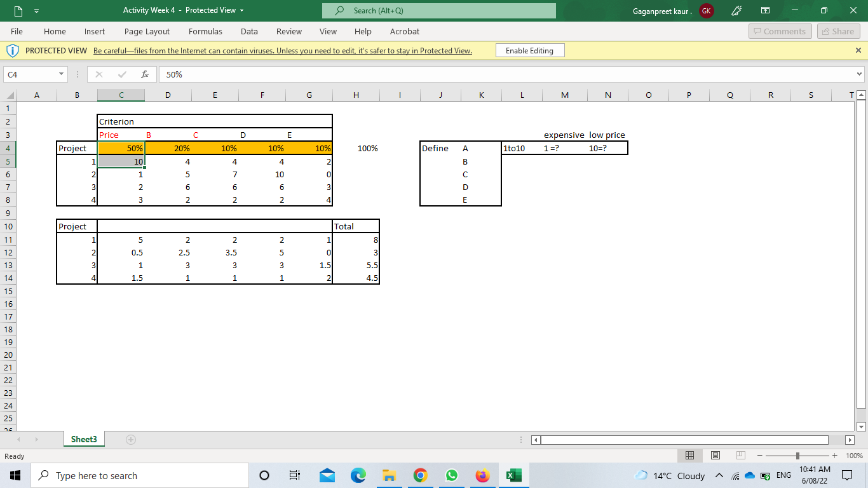Switch to Page Break Preview icon

click(x=740, y=456)
